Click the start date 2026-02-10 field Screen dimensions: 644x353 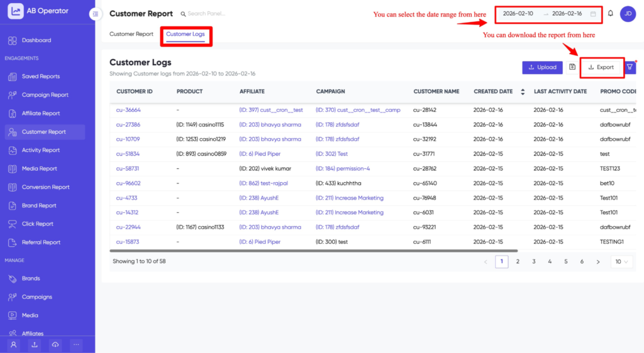click(x=518, y=14)
